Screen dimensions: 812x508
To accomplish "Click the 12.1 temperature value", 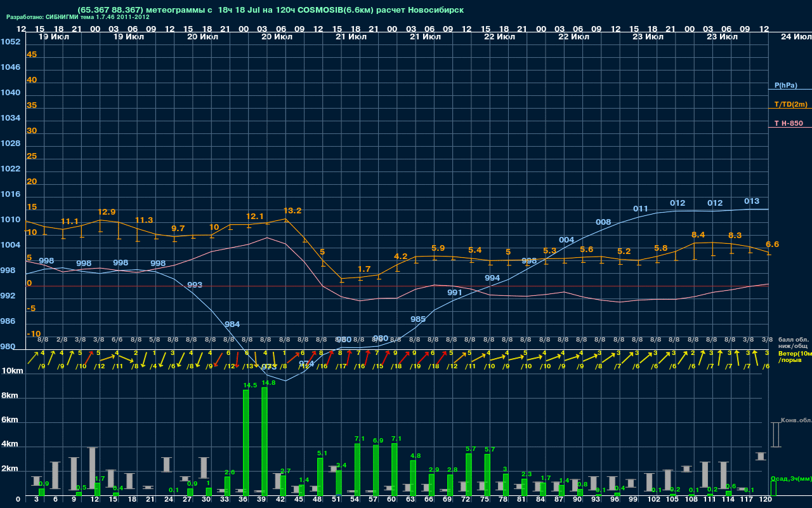I will (x=255, y=217).
